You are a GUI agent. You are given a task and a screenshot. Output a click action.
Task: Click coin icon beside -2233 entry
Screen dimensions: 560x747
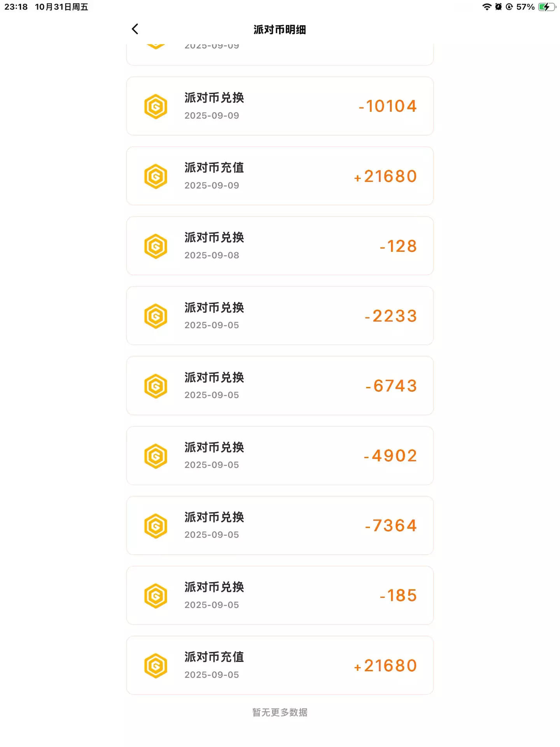coord(156,316)
